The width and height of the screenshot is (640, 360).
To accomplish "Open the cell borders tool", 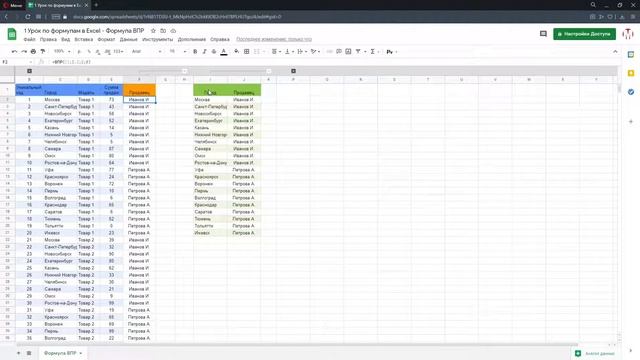I will click(x=247, y=51).
